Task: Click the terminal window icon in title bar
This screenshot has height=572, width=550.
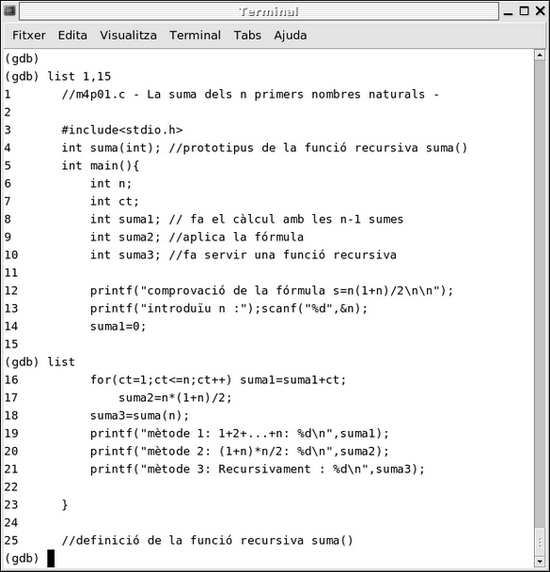Action: [x=9, y=11]
